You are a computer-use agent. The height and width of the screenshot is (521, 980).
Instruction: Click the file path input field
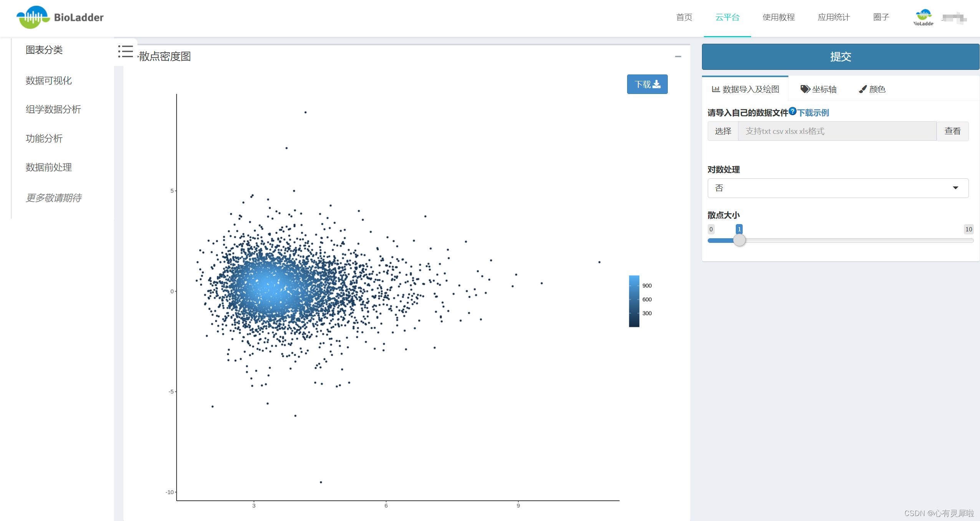pyautogui.click(x=837, y=131)
